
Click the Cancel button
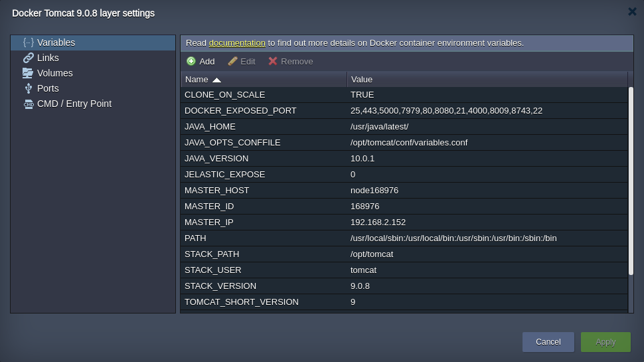pyautogui.click(x=548, y=342)
